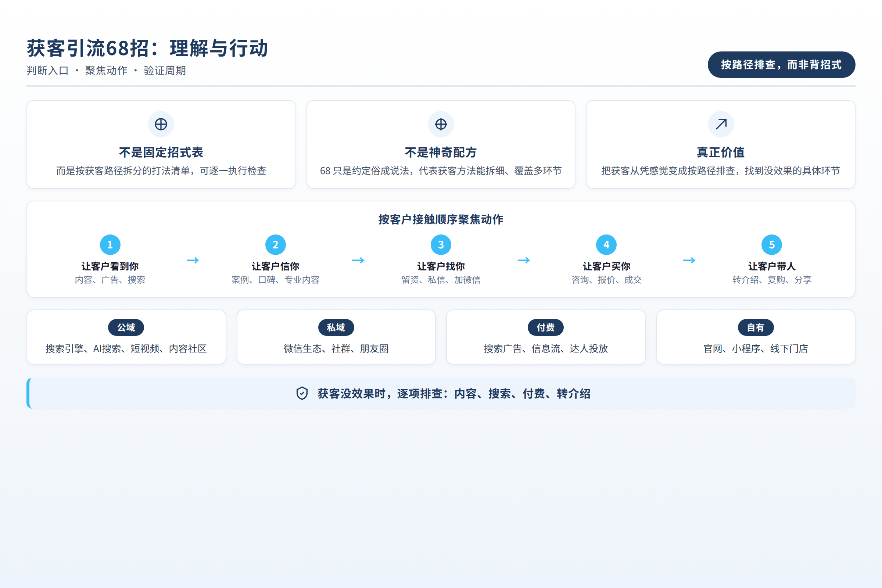Viewport: 882px width, 588px height.
Task: Click step circle 1 above 让客户看到你
Action: 110,245
